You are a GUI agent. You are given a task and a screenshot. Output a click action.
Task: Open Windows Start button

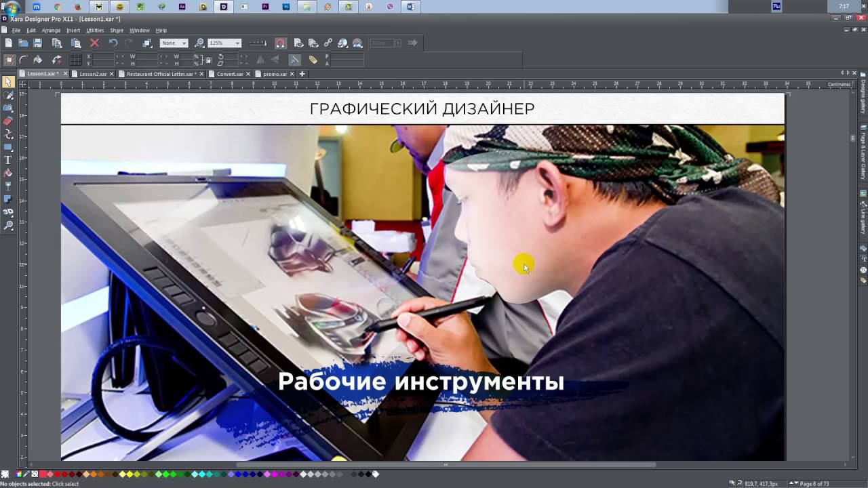click(x=12, y=7)
